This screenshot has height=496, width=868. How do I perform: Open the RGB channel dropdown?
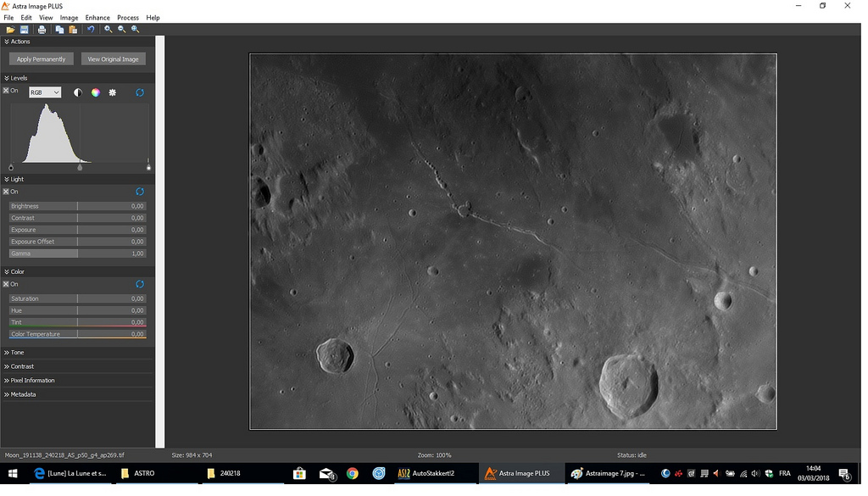coord(45,92)
